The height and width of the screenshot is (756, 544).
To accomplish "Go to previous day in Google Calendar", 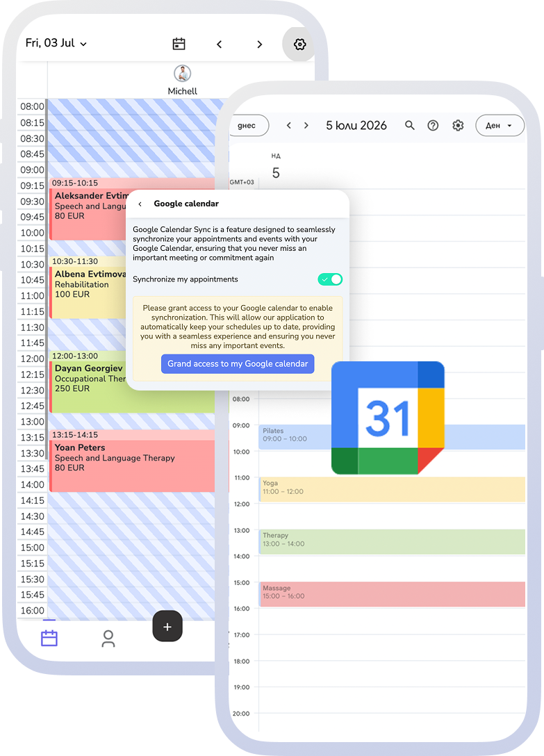I will tap(289, 125).
